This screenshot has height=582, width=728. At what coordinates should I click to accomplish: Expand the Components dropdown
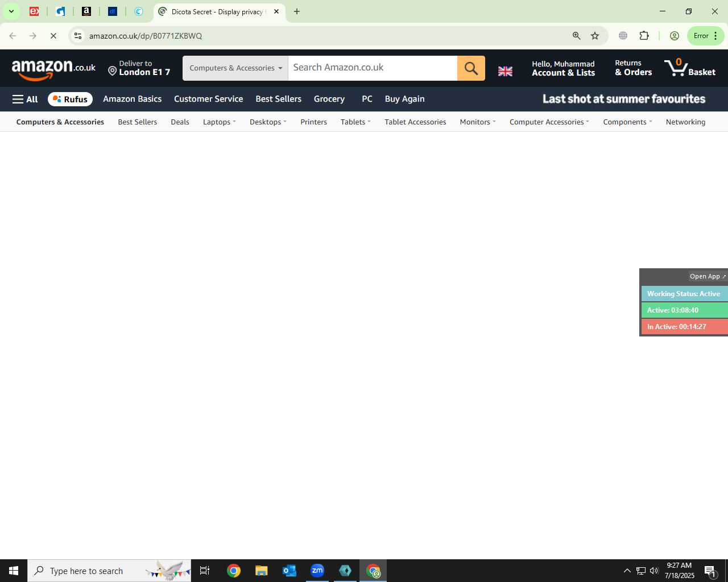click(x=628, y=122)
